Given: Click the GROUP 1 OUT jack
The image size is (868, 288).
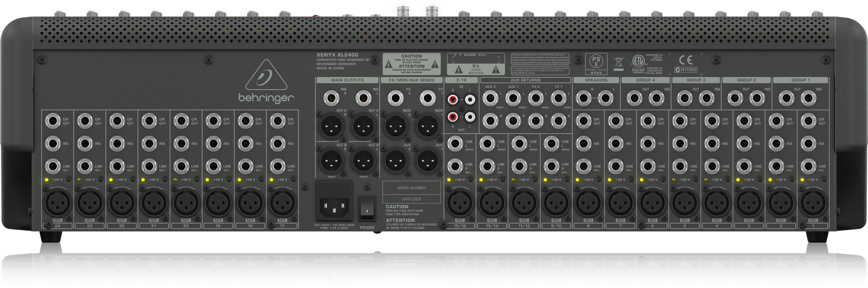Looking at the screenshot, I should click(786, 99).
